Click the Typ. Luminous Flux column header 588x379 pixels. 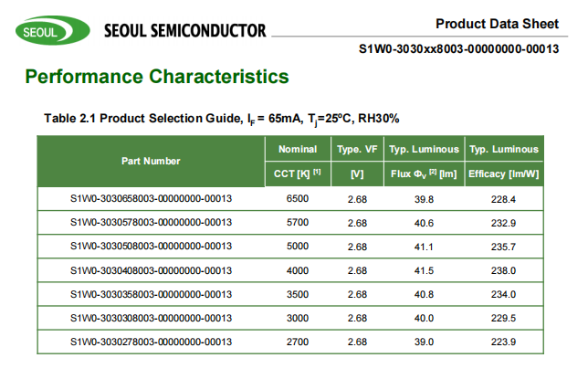[422, 161]
